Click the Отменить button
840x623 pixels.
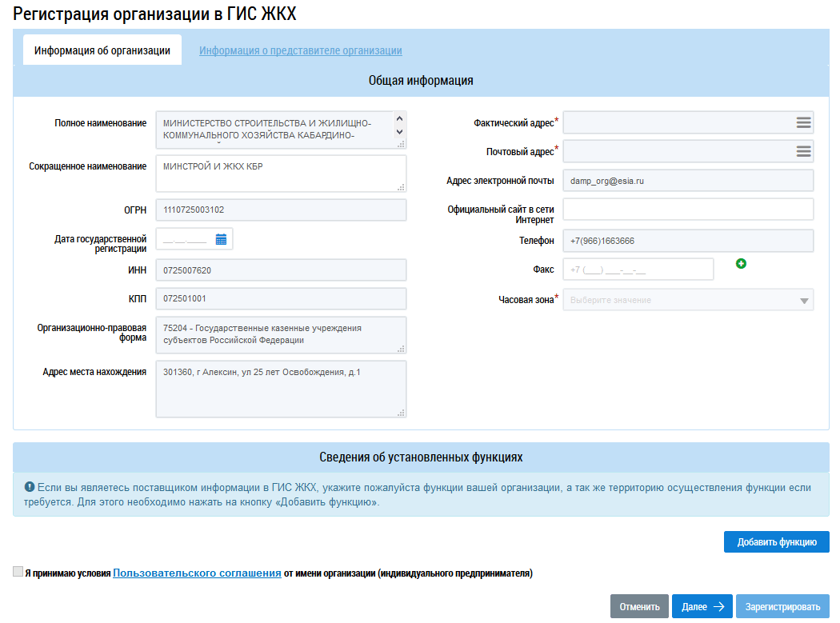coord(639,607)
